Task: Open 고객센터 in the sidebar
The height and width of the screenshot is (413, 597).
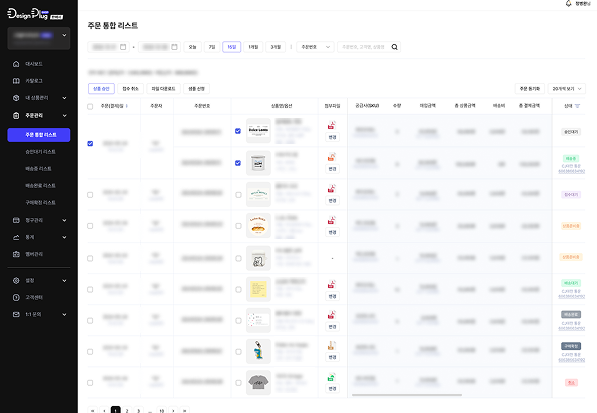Action: [x=34, y=297]
